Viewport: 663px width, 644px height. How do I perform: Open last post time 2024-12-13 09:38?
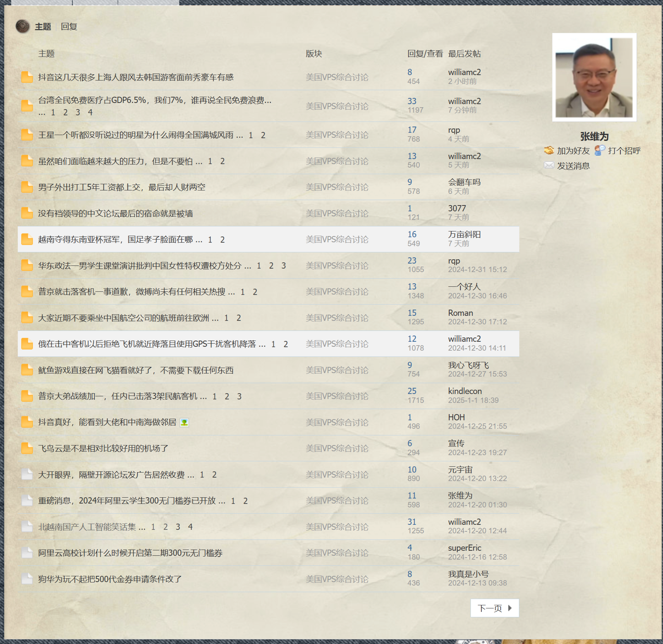pos(477,583)
